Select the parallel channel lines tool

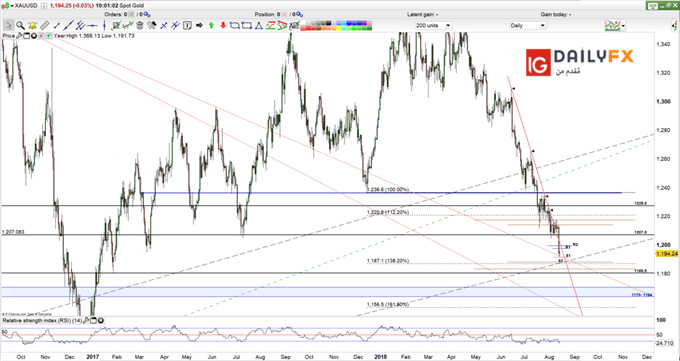(x=80, y=26)
